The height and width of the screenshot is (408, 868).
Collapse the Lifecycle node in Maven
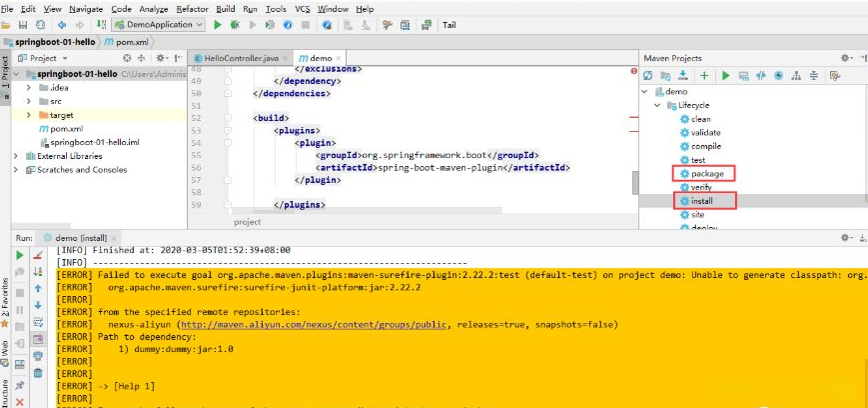click(657, 105)
